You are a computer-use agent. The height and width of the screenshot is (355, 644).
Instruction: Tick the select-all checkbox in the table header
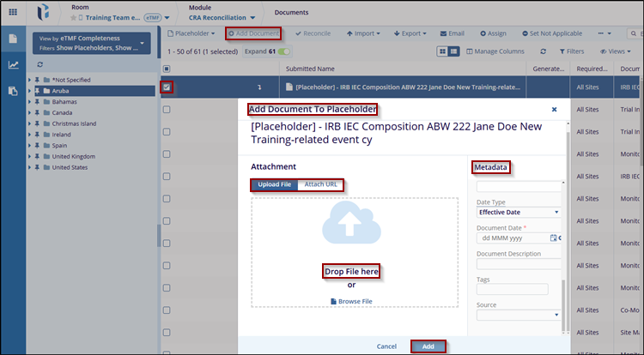coord(167,69)
